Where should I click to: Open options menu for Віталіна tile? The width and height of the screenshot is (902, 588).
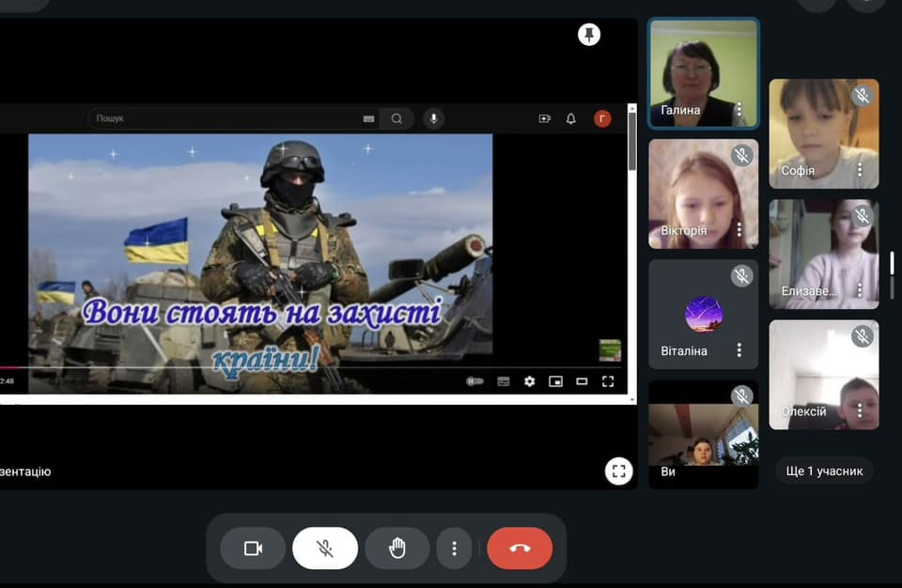(x=739, y=350)
